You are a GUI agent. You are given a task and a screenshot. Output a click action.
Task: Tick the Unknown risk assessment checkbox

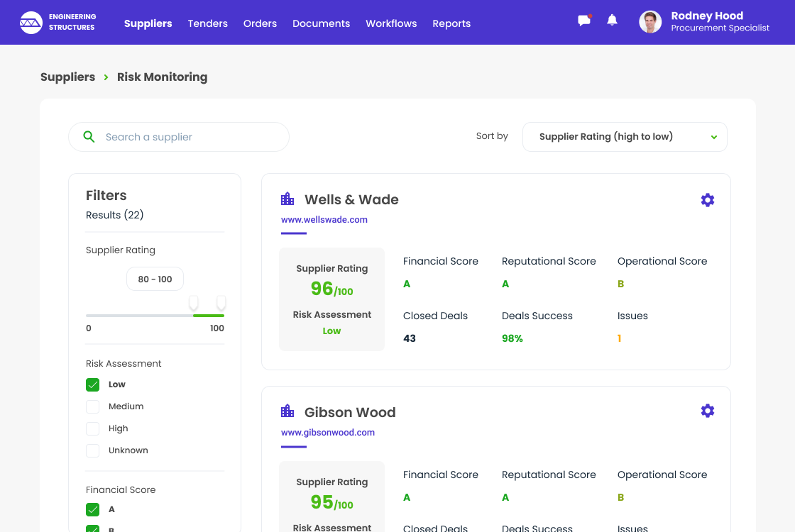pos(92,450)
